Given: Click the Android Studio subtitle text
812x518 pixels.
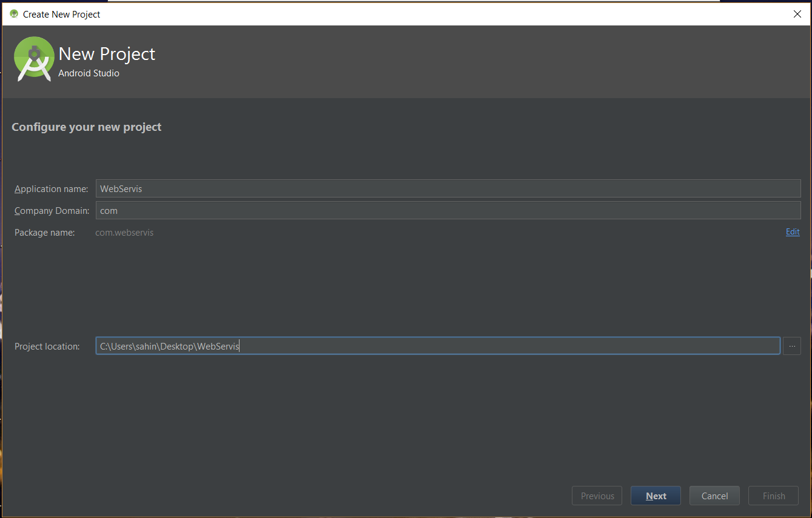Looking at the screenshot, I should [x=89, y=73].
